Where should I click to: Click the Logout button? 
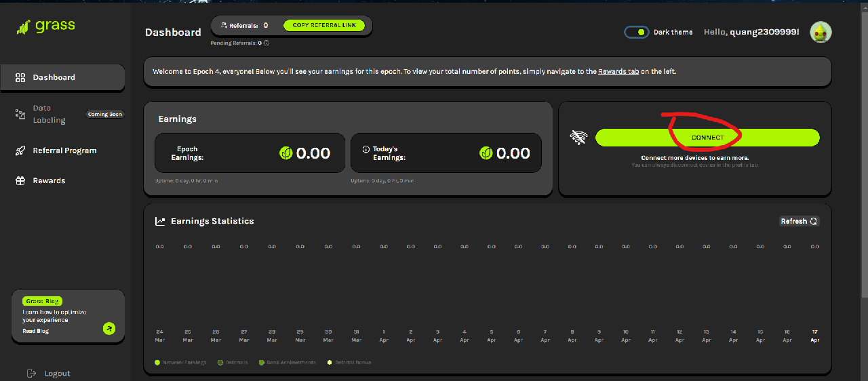click(x=50, y=374)
